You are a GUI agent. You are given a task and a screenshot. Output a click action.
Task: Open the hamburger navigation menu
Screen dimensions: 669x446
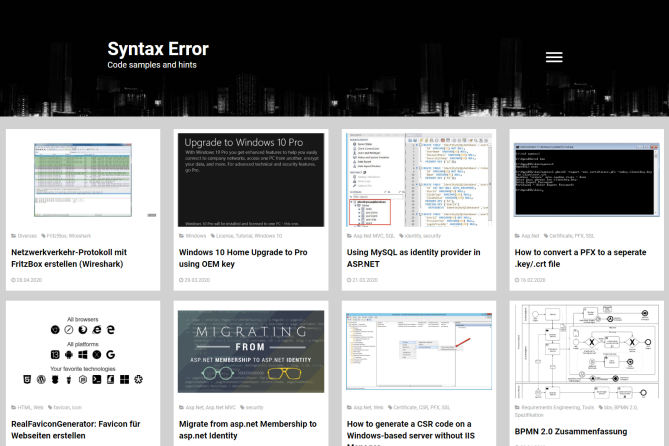pyautogui.click(x=554, y=57)
